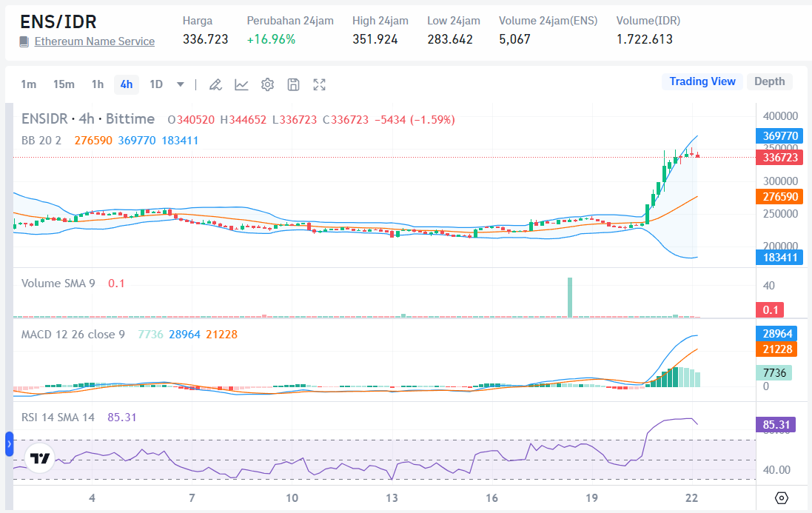Click the TradingView logo badge
This screenshot has width=812, height=513.
pos(40,458)
